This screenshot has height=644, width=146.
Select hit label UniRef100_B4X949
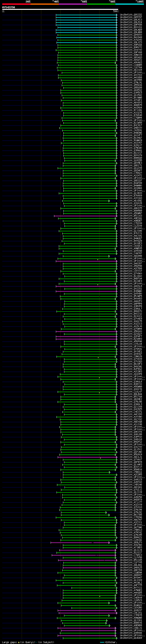tap(131, 37)
